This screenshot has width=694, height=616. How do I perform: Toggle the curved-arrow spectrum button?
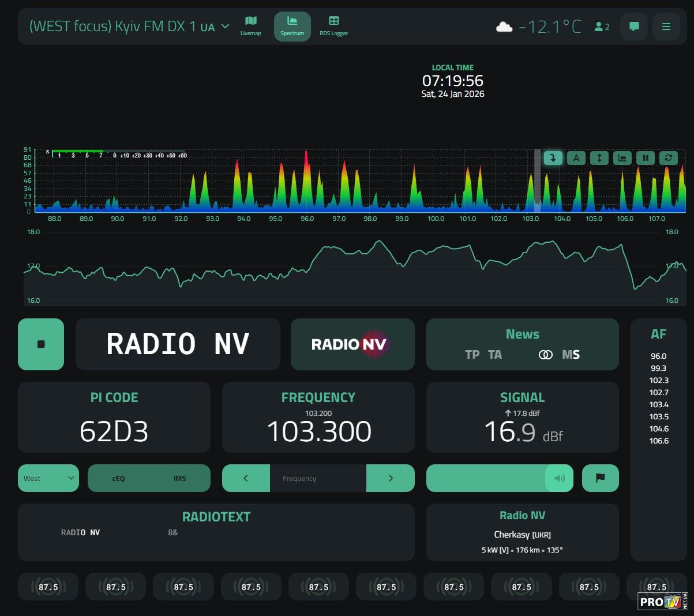(553, 157)
